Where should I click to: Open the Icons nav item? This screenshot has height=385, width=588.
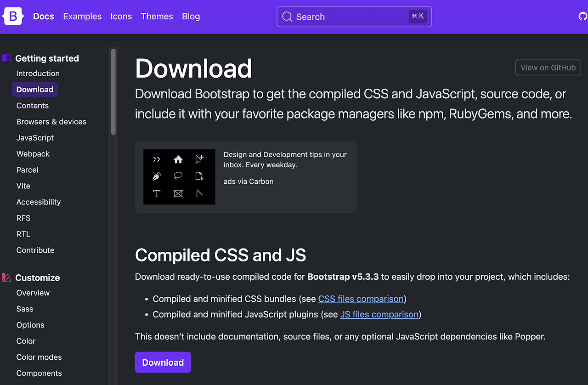121,17
